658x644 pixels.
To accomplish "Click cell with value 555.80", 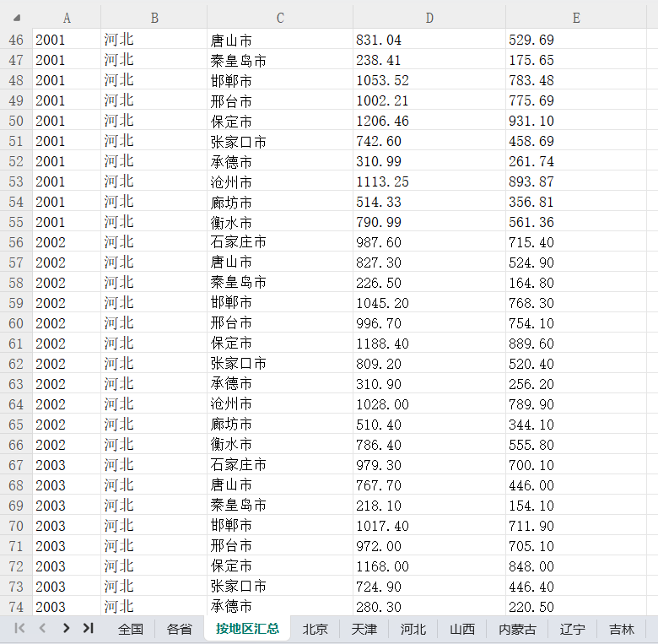I will tap(576, 444).
